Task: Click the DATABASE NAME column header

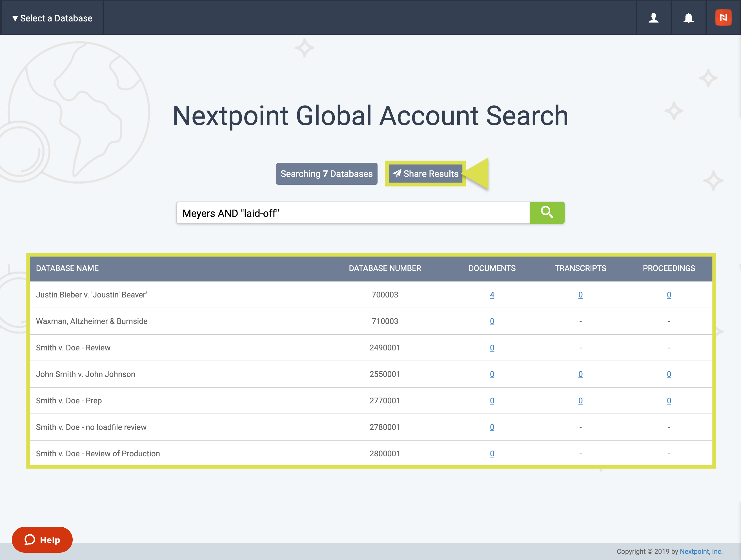Action: click(x=67, y=268)
